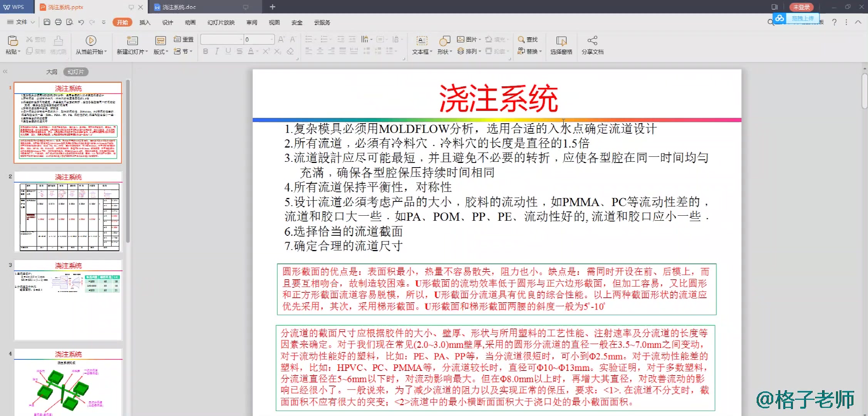868x416 pixels.
Task: Start slideshow with 从当前开始 playback icon
Action: [90, 40]
